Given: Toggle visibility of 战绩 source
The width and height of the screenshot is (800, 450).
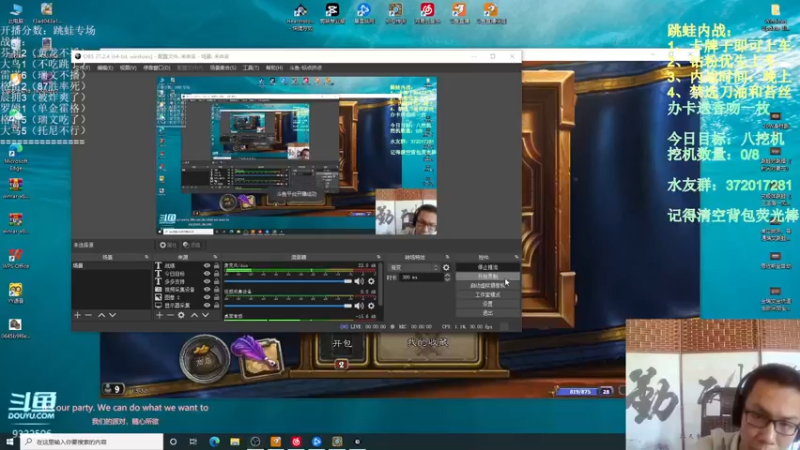Looking at the screenshot, I should coord(207,266).
